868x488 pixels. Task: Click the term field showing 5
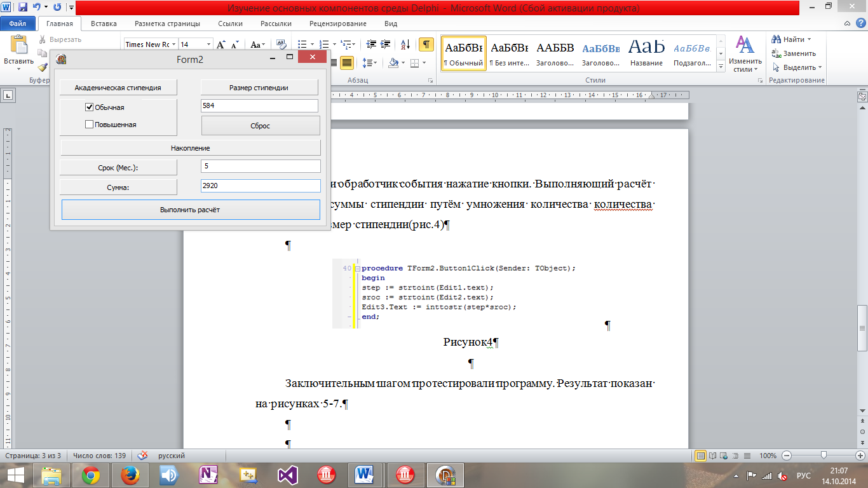click(x=261, y=166)
